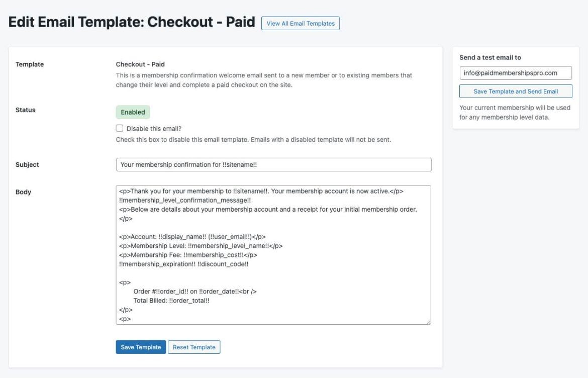
Task: Click the Save Template button
Action: click(141, 347)
